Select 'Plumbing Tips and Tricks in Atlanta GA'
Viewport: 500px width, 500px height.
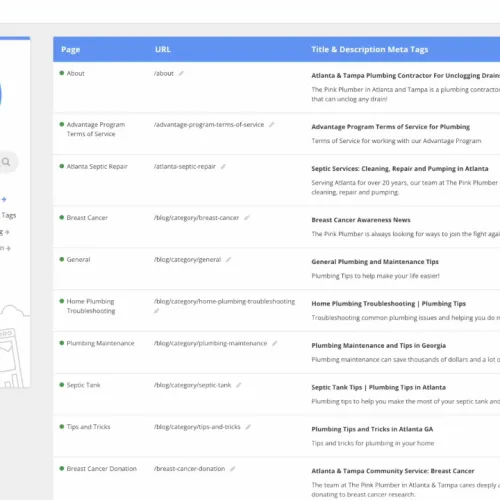[x=372, y=429]
